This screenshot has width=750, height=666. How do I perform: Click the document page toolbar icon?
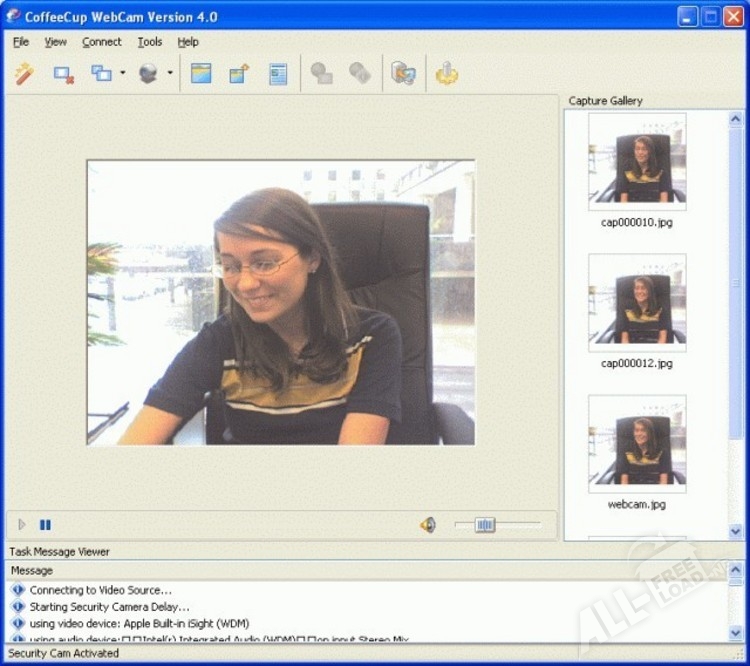pos(278,74)
